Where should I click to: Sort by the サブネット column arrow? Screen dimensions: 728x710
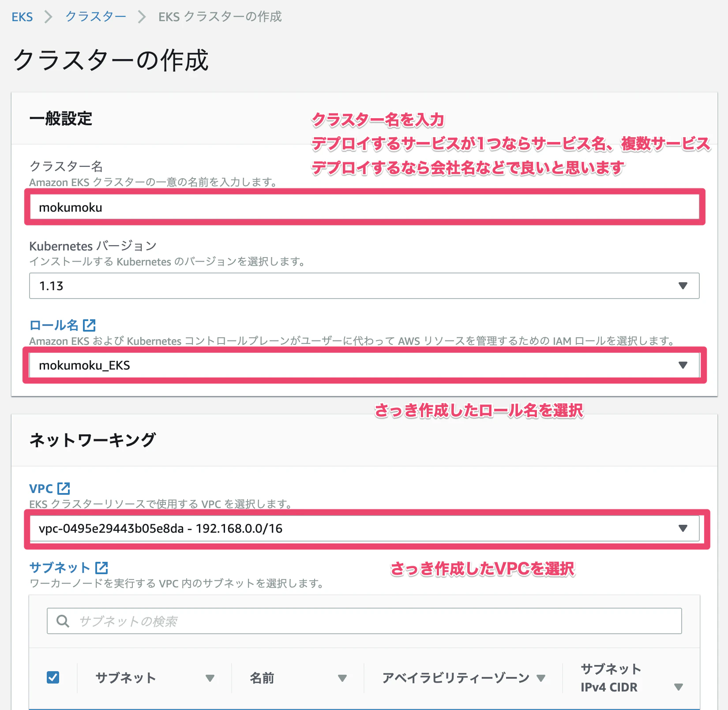coord(210,678)
